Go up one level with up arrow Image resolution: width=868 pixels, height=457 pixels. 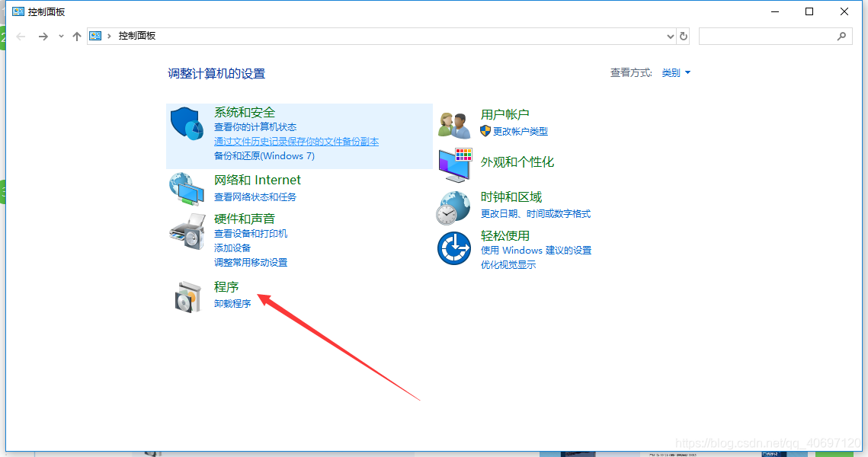77,37
